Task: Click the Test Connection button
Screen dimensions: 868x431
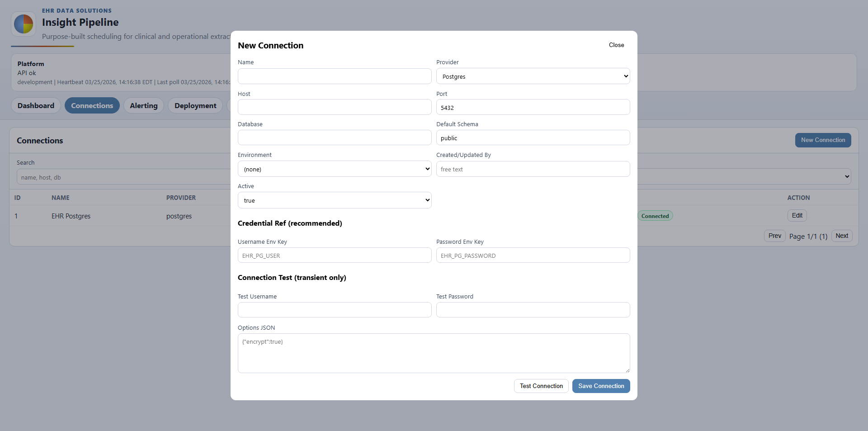Action: pyautogui.click(x=541, y=386)
